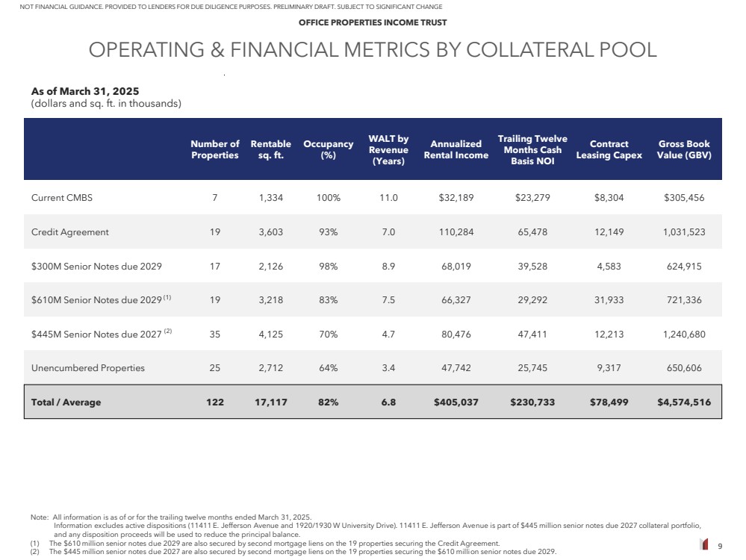
Task: Select the Credit Agreement row label
Action: pyautogui.click(x=70, y=232)
